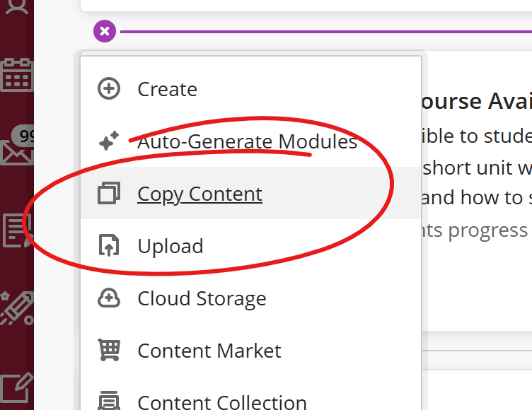Click the Content Collection drawer icon

coord(109,400)
